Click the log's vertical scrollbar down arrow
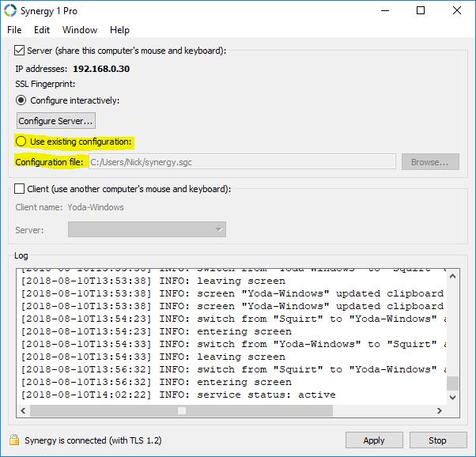 [x=452, y=398]
